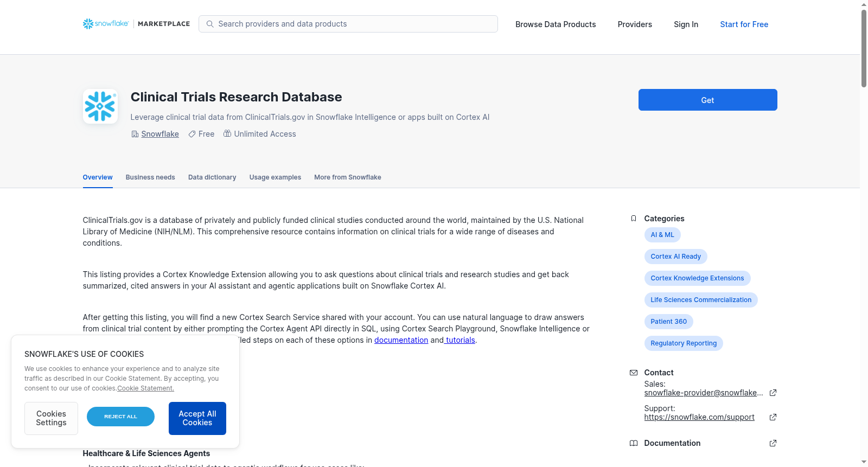Select the Cortex AI Ready category tag
The width and height of the screenshot is (868, 467).
coord(676,257)
